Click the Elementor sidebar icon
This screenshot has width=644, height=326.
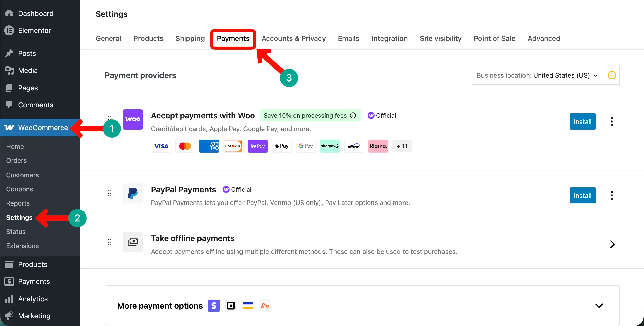(9, 30)
